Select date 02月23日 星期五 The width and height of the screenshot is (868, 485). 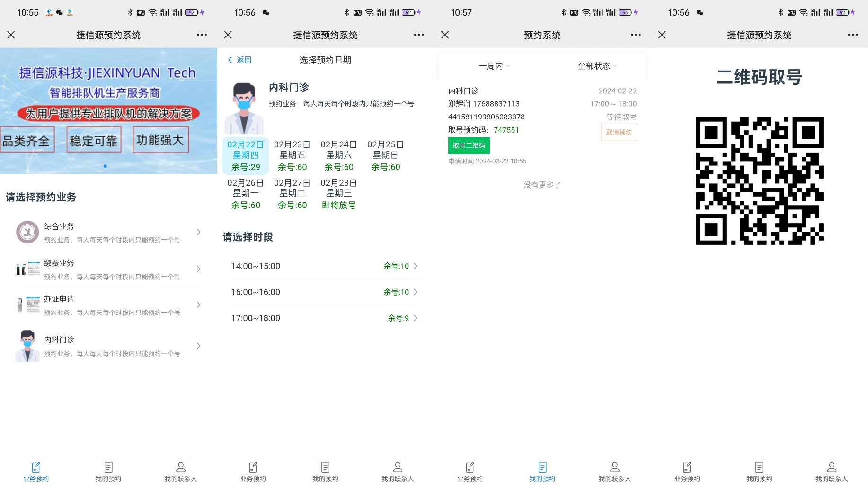(x=292, y=155)
